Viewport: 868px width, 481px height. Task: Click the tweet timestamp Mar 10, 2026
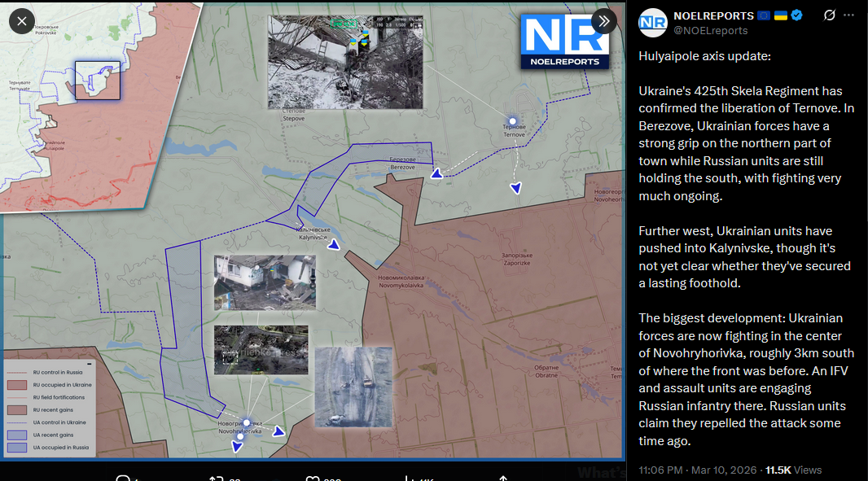coord(698,470)
